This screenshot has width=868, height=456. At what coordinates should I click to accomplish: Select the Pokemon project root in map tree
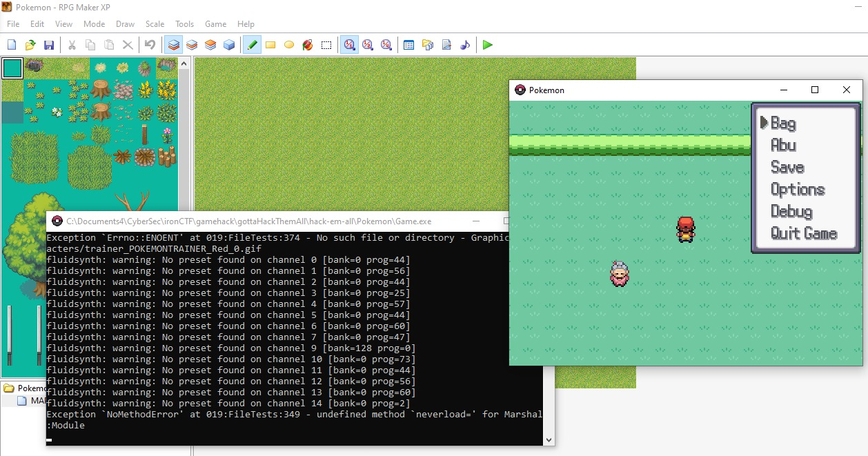pos(28,388)
